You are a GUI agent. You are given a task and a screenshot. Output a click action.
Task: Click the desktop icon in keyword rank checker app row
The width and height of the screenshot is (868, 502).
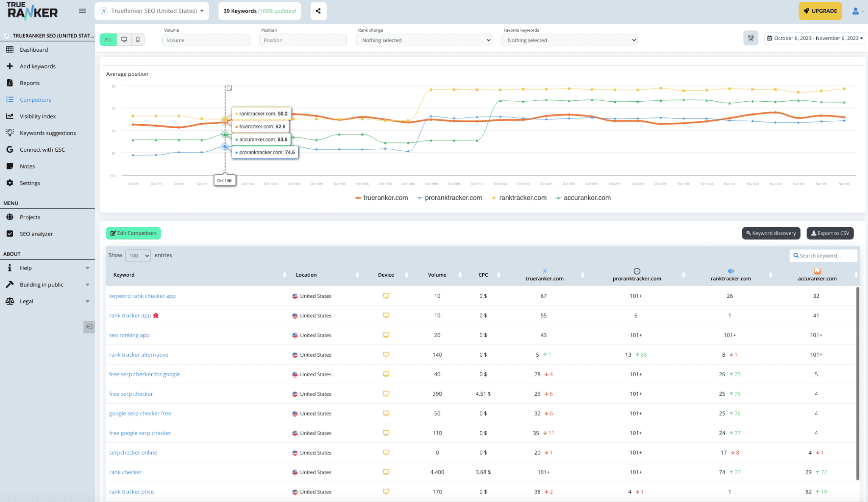tap(386, 296)
